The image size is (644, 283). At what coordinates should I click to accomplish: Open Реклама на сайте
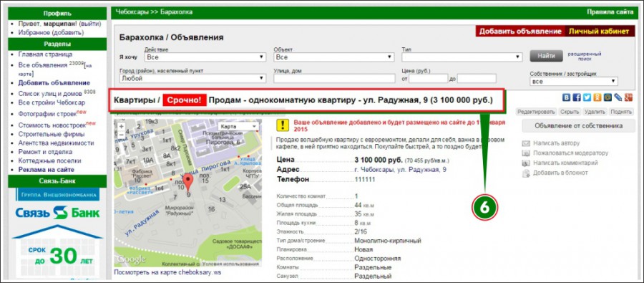(47, 170)
